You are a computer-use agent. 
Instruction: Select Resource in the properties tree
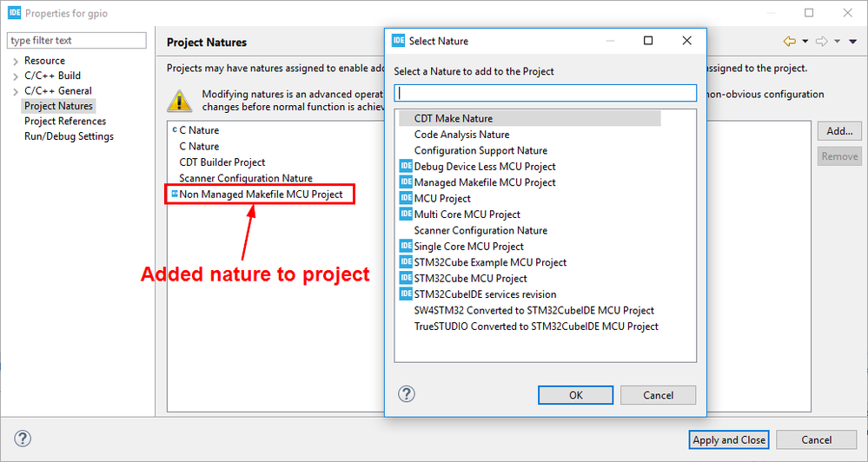(x=44, y=61)
